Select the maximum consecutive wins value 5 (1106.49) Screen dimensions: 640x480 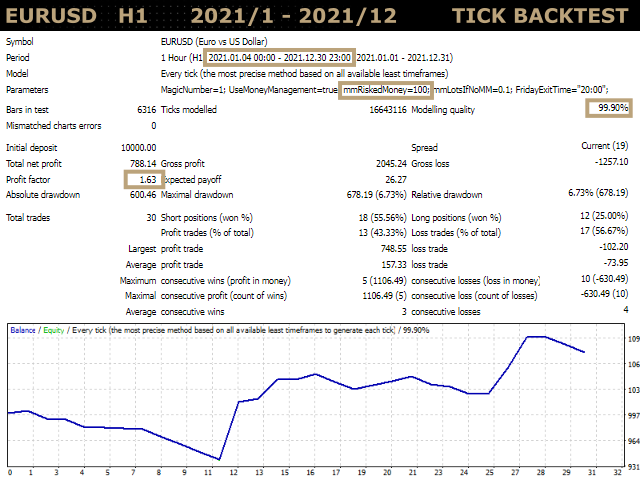click(384, 281)
